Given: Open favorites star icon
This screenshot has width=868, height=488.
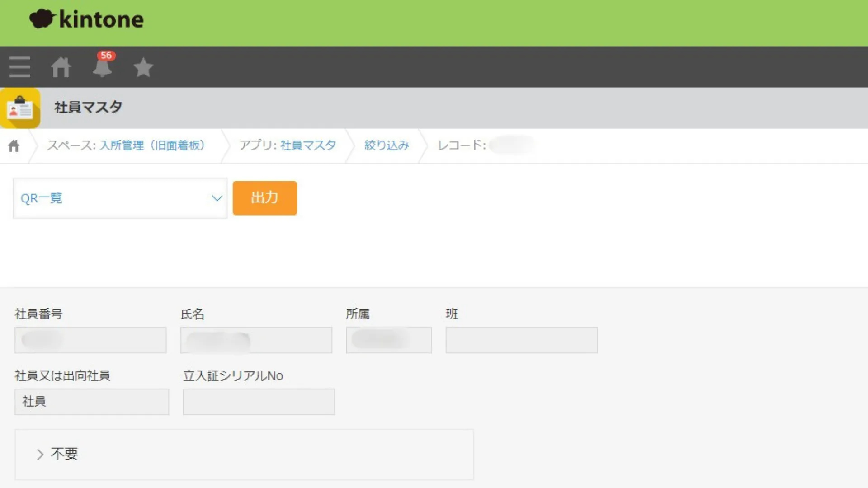Looking at the screenshot, I should tap(143, 67).
